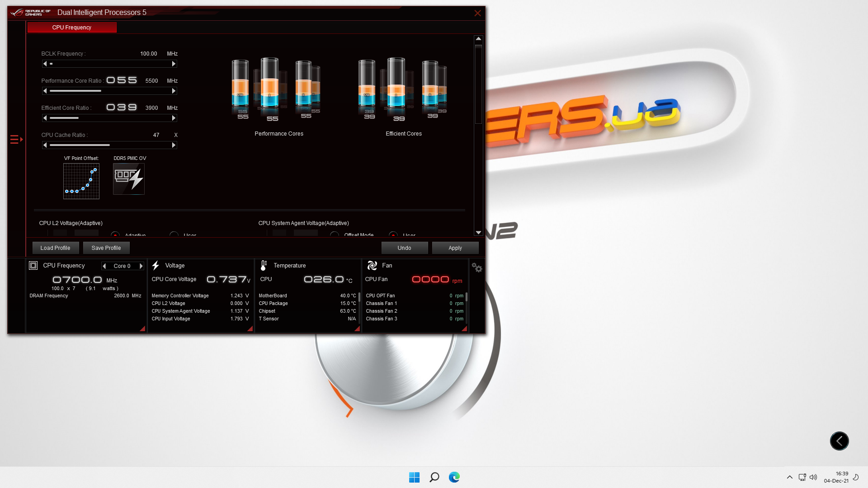Launch Microsoft Edge from taskbar
The height and width of the screenshot is (488, 868).
[454, 477]
